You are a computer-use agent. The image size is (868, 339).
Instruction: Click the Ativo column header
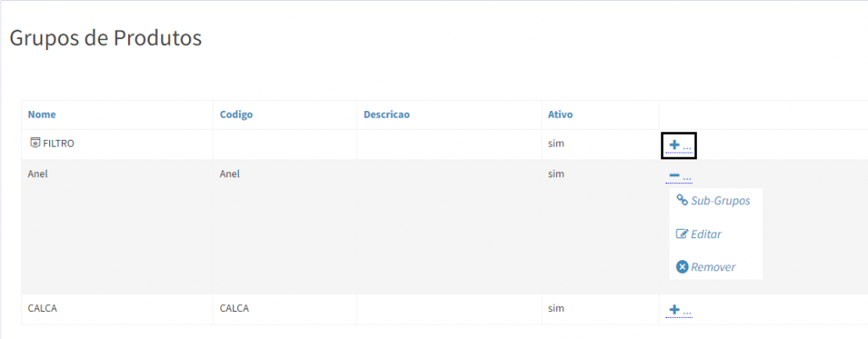[x=561, y=114]
